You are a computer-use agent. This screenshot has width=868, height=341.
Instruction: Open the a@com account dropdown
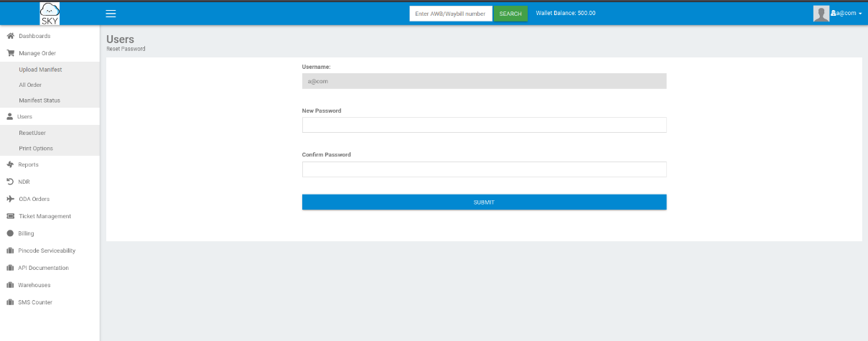pyautogui.click(x=847, y=14)
